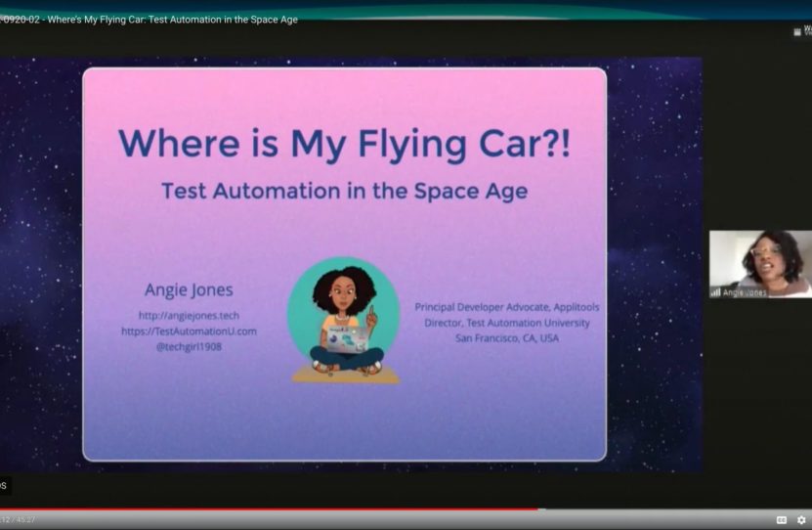Click the cartoon avatar with laptop

click(x=343, y=317)
